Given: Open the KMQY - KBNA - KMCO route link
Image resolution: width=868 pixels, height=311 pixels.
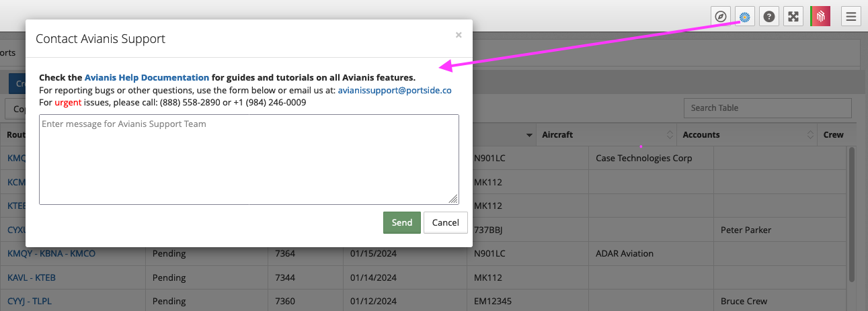Looking at the screenshot, I should coord(51,254).
